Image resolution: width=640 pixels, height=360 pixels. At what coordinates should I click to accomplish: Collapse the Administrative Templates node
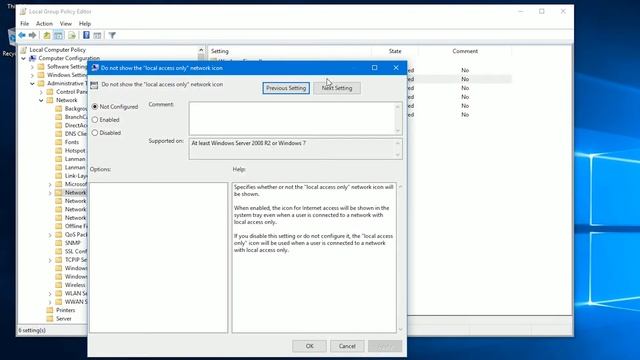click(x=32, y=84)
